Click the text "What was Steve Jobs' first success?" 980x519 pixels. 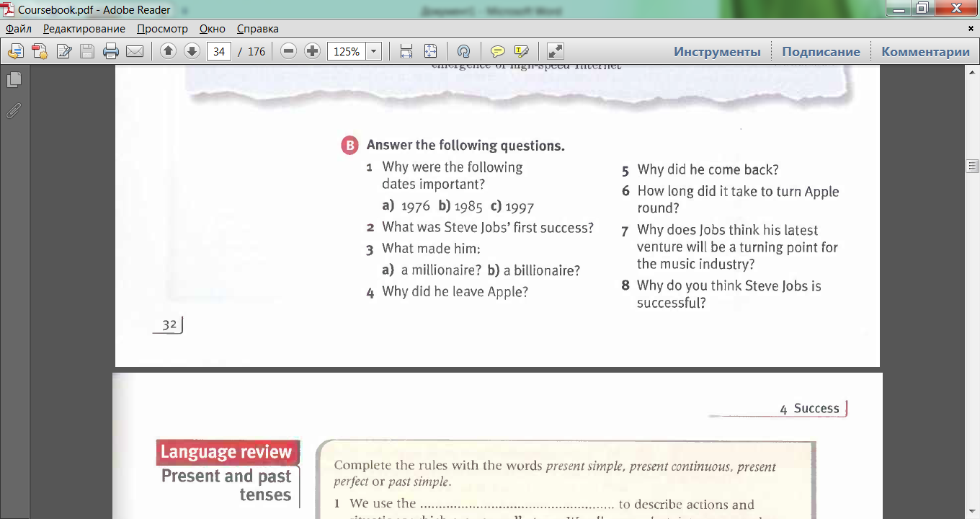[488, 228]
